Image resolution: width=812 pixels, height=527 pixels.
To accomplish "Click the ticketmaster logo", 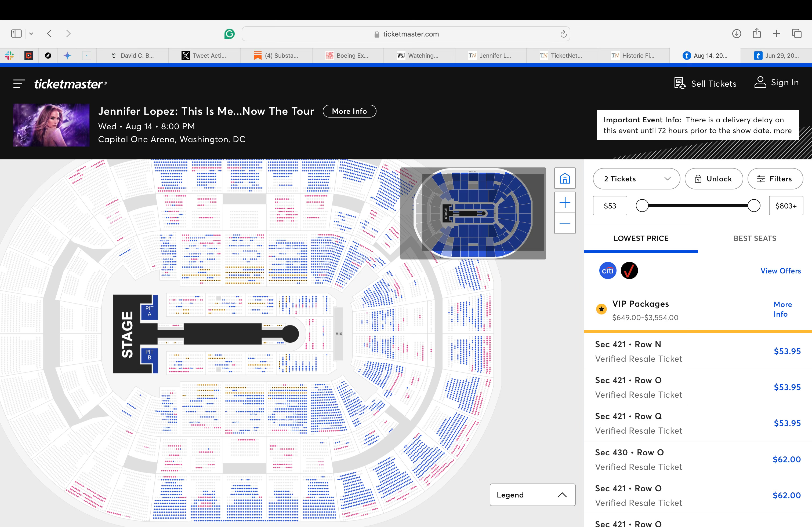I will click(70, 84).
